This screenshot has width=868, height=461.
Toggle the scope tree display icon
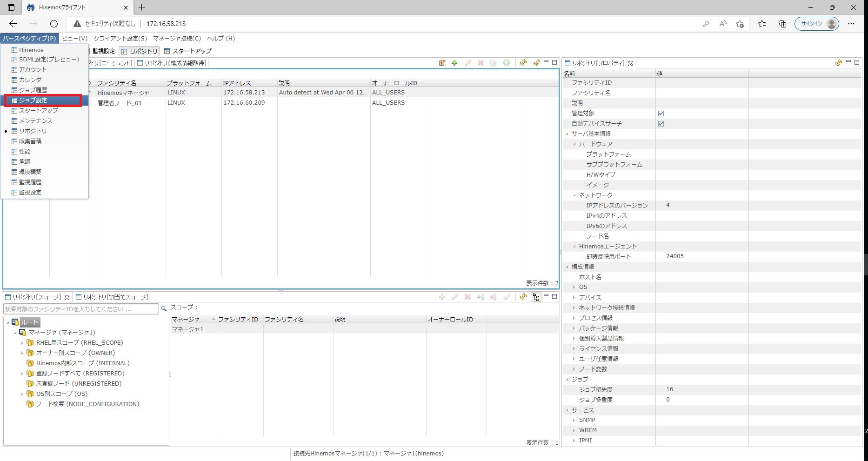tap(536, 297)
